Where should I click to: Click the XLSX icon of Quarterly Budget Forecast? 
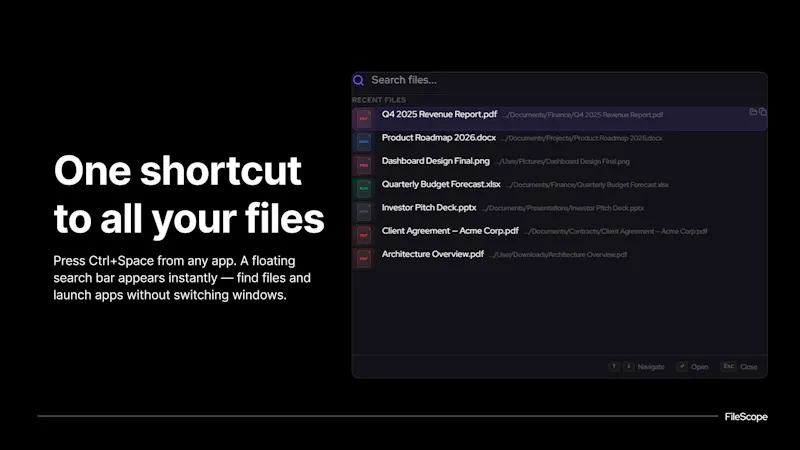tap(364, 188)
